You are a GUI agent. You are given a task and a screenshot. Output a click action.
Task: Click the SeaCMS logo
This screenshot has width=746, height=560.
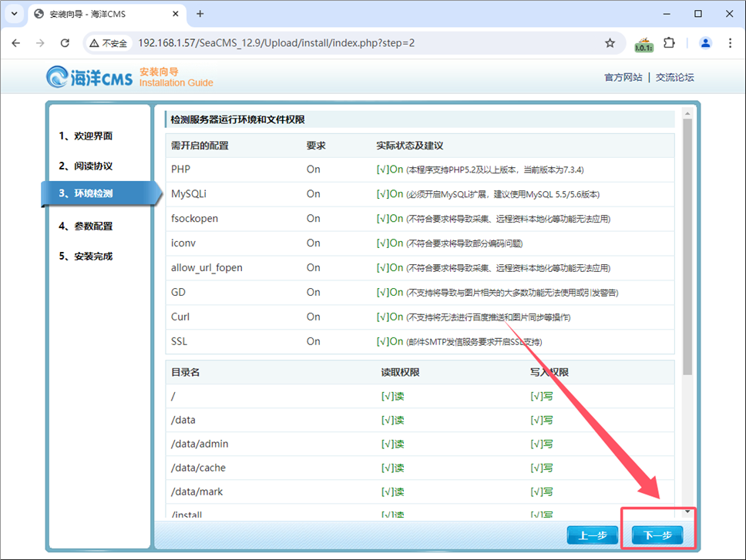click(x=89, y=77)
